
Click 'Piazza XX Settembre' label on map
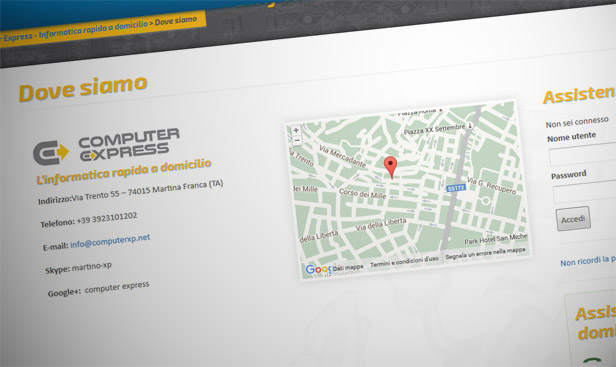pyautogui.click(x=434, y=129)
